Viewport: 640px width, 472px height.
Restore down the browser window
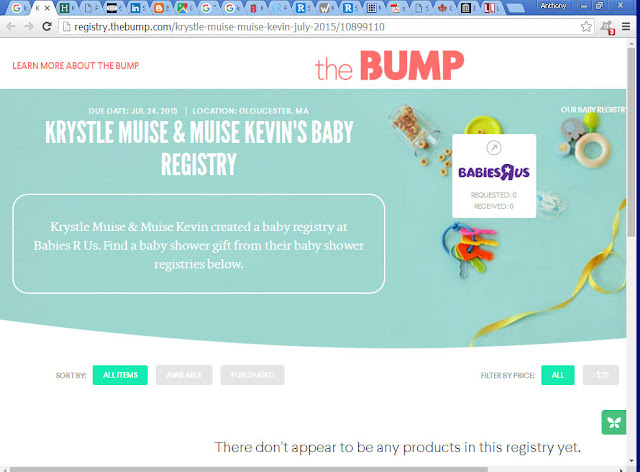[599, 6]
